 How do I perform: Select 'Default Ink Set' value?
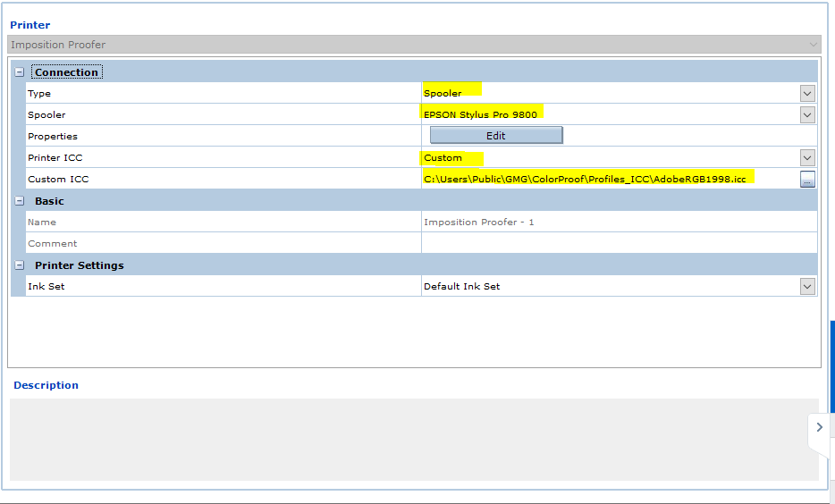pyautogui.click(x=461, y=286)
